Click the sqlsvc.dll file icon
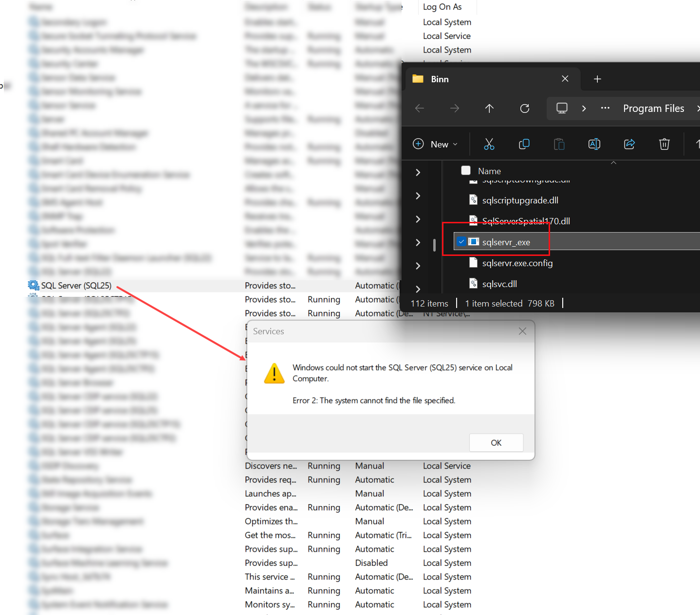This screenshot has width=700, height=615. (x=473, y=284)
